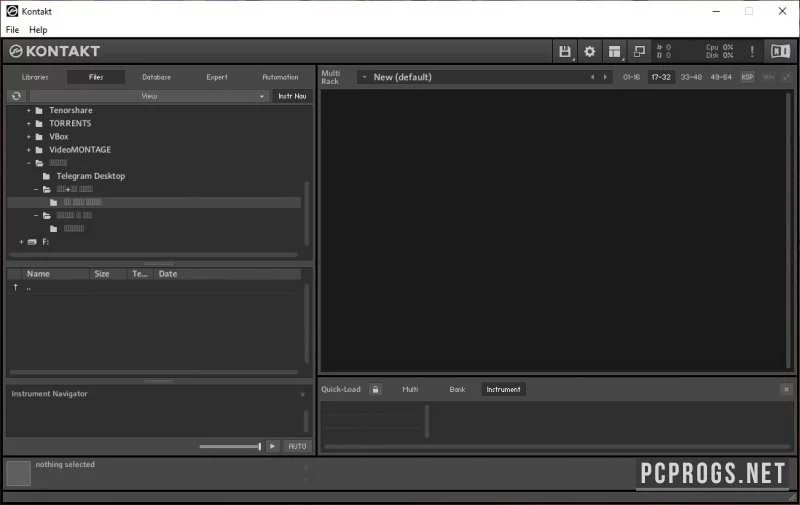Go to the next multi with the right arrow

click(605, 77)
